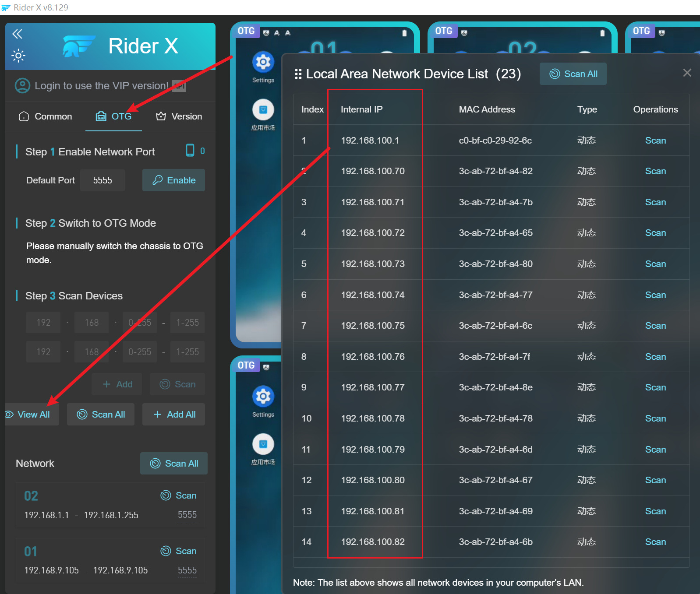The height and width of the screenshot is (594, 700).
Task: Click the Enable network port button
Action: (x=173, y=180)
